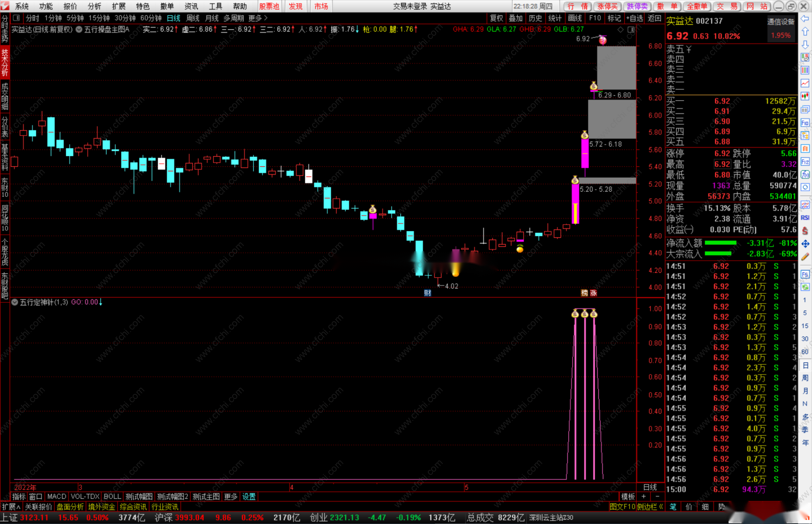The height and width of the screenshot is (524, 812).
Task: Open dropdown arrow next to 五行操盘主图A
Action: pyautogui.click(x=79, y=29)
